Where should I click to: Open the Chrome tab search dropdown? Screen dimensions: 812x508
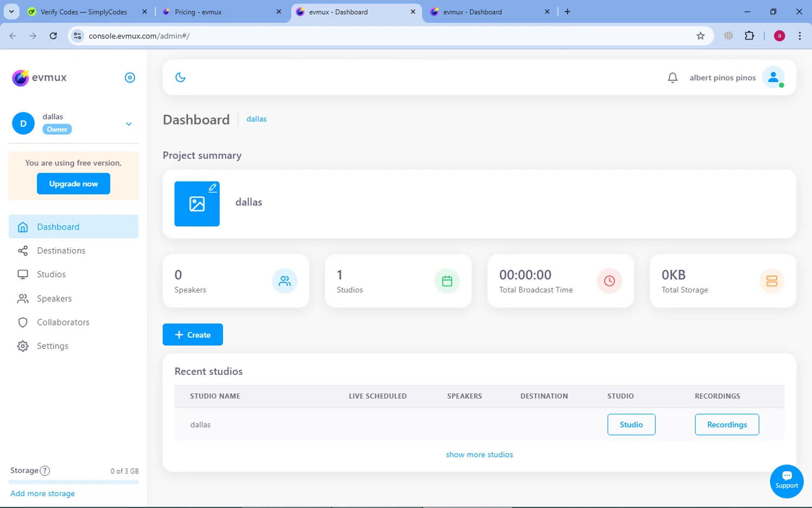click(11, 11)
